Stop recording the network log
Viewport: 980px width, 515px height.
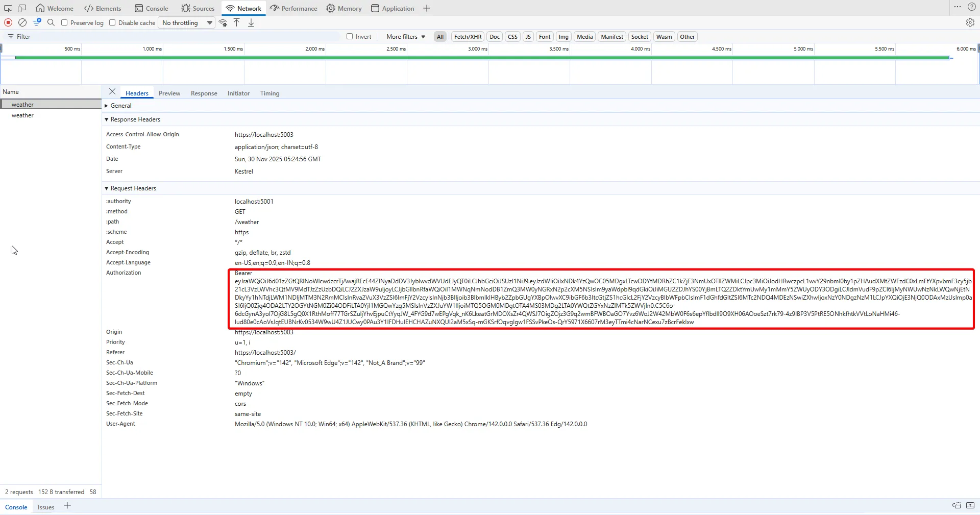[x=8, y=22]
